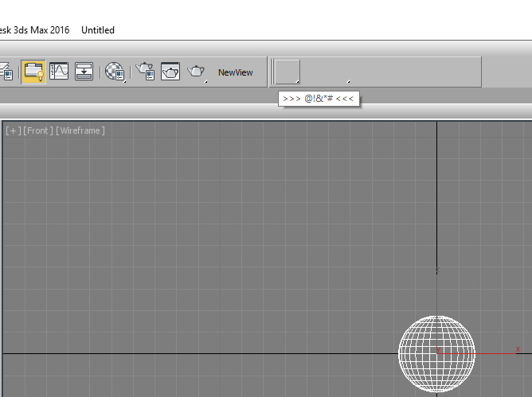Image resolution: width=532 pixels, height=397 pixels.
Task: Expand the small flyout arrow right of blank button
Action: [x=348, y=80]
